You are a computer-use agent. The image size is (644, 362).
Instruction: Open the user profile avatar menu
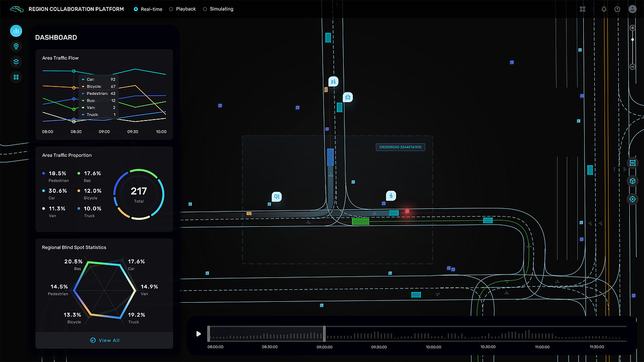(632, 9)
